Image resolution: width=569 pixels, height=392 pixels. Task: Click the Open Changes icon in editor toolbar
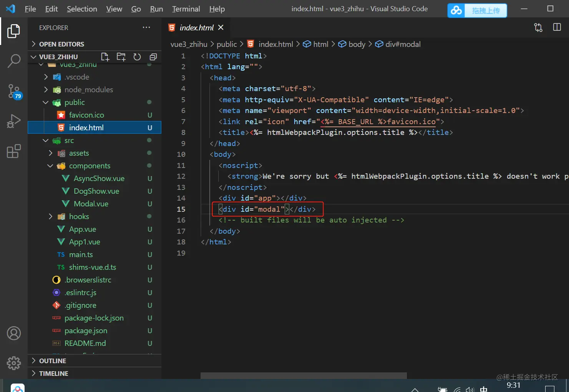(538, 27)
